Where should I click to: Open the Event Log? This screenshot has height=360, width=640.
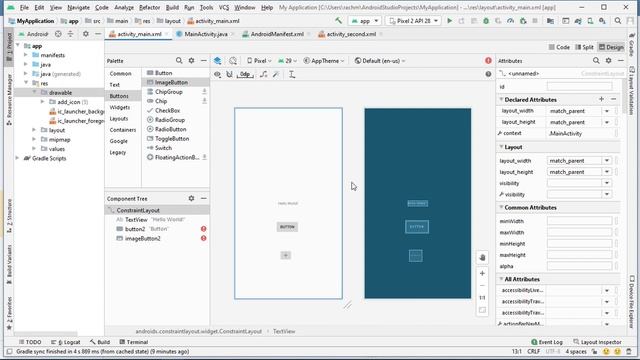(547, 342)
